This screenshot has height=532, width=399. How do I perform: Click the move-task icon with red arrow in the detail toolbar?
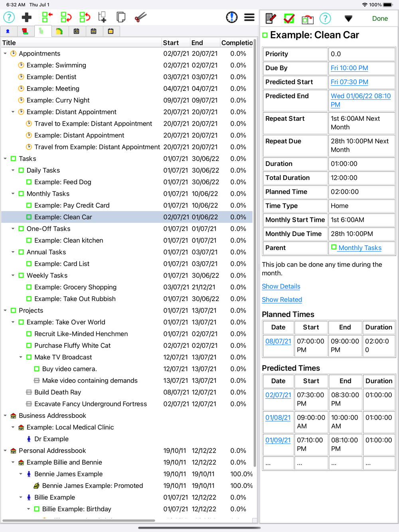click(307, 19)
